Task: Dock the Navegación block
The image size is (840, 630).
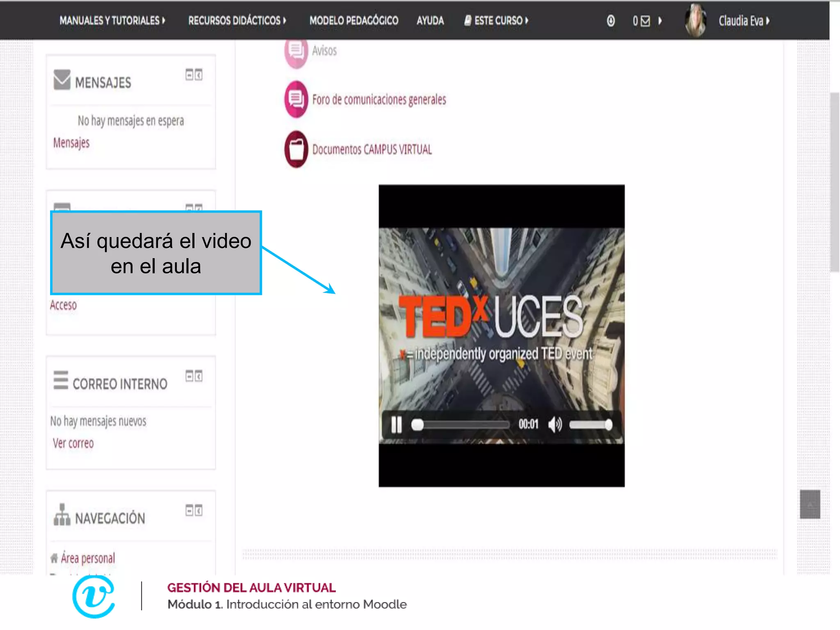Action: 199,510
